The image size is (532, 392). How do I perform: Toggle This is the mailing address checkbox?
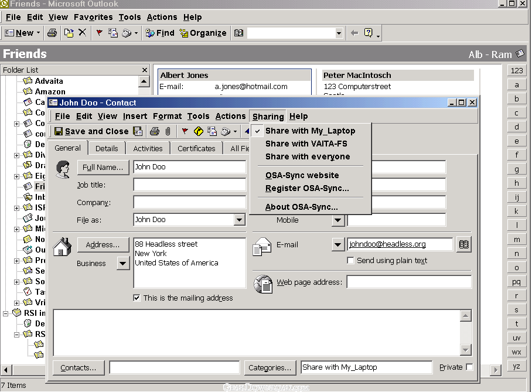click(137, 298)
